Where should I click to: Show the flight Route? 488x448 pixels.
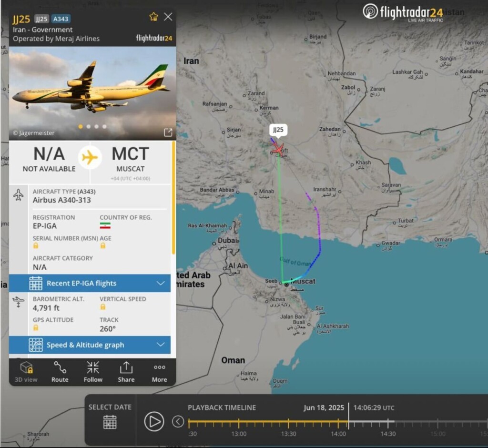pos(60,372)
